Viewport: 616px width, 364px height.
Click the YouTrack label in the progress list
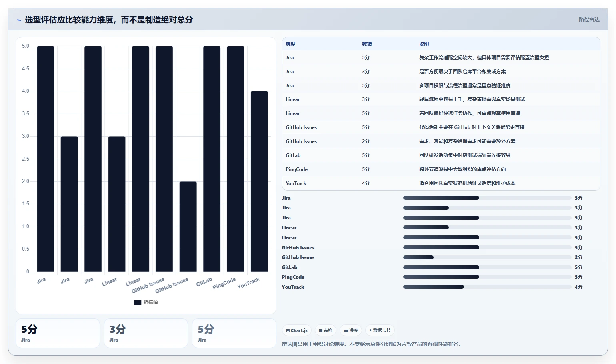(x=293, y=287)
